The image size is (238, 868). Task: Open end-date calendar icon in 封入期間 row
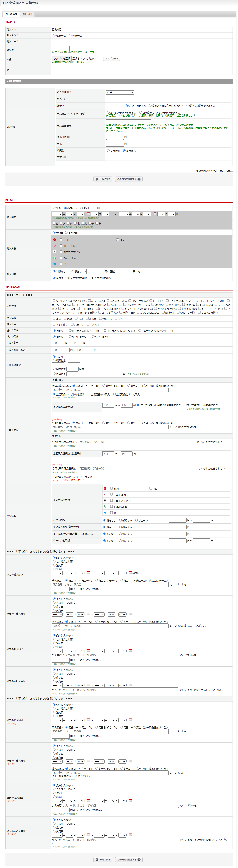point(155,214)
